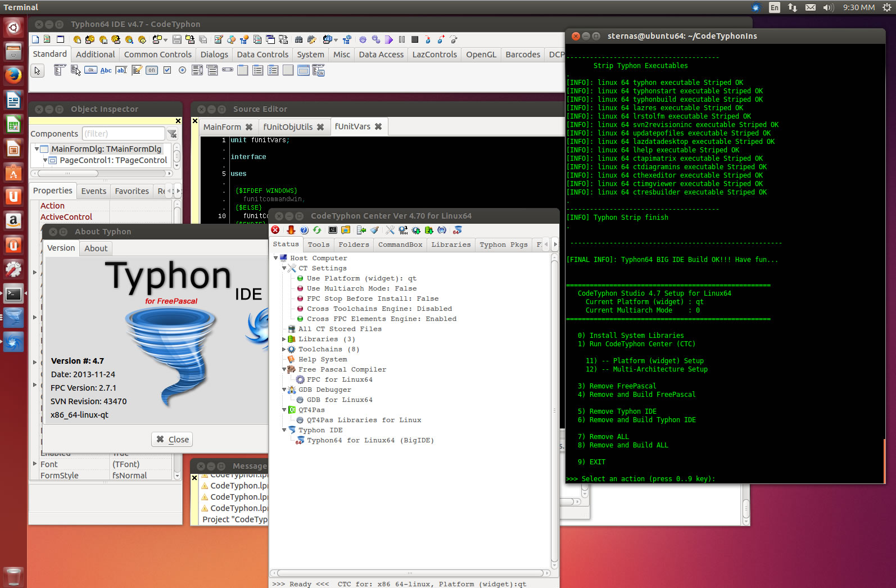Collapse the QT4Pas tree node

point(284,410)
